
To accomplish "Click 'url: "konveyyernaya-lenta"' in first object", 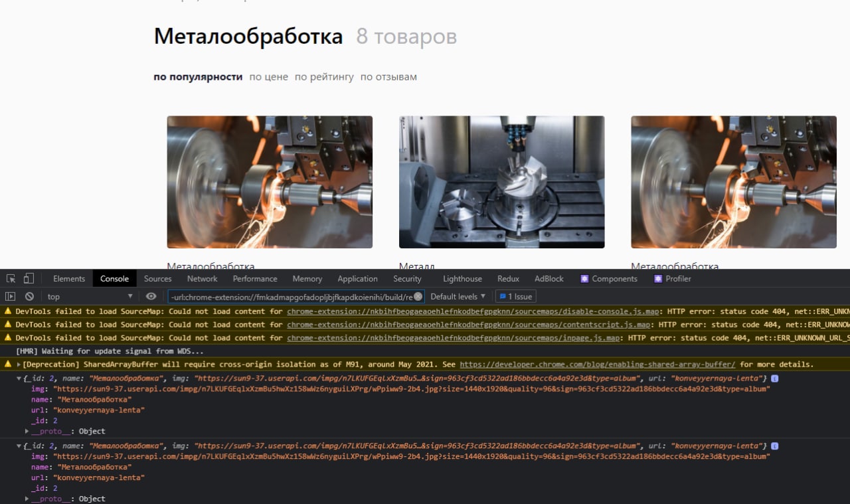I will pyautogui.click(x=88, y=410).
